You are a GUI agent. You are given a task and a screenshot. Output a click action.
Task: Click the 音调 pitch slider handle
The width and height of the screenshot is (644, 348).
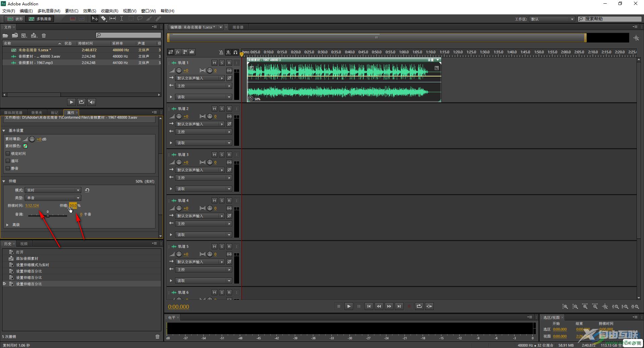coord(48,216)
